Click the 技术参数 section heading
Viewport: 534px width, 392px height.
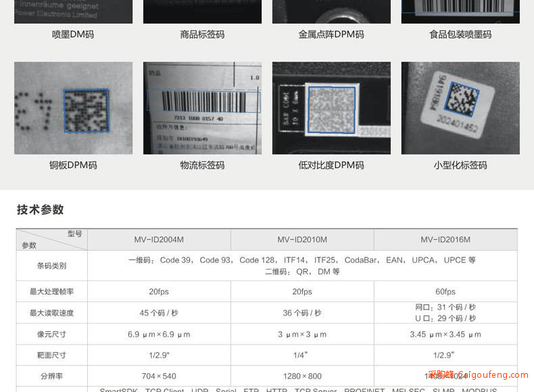tap(40, 210)
